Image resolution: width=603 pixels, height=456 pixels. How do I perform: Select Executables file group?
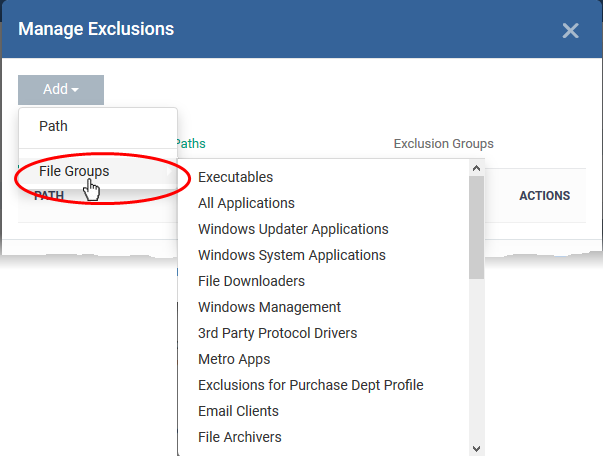click(235, 177)
